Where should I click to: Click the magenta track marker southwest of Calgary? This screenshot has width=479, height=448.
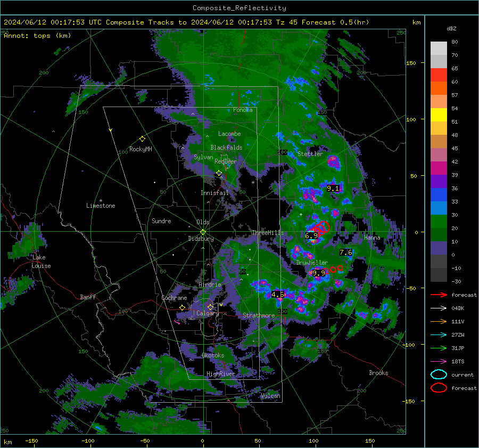pos(177,322)
